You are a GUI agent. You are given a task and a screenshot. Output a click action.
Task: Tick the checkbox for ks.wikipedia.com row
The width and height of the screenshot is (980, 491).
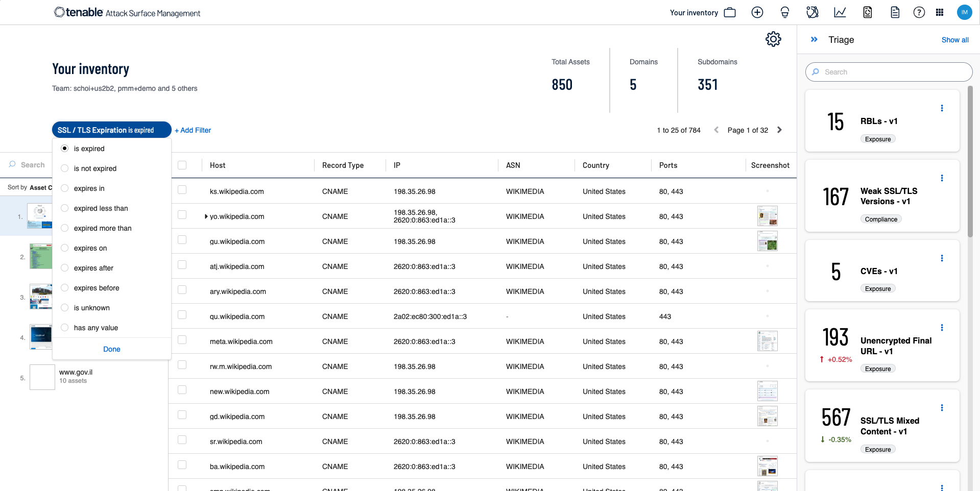pyautogui.click(x=182, y=190)
